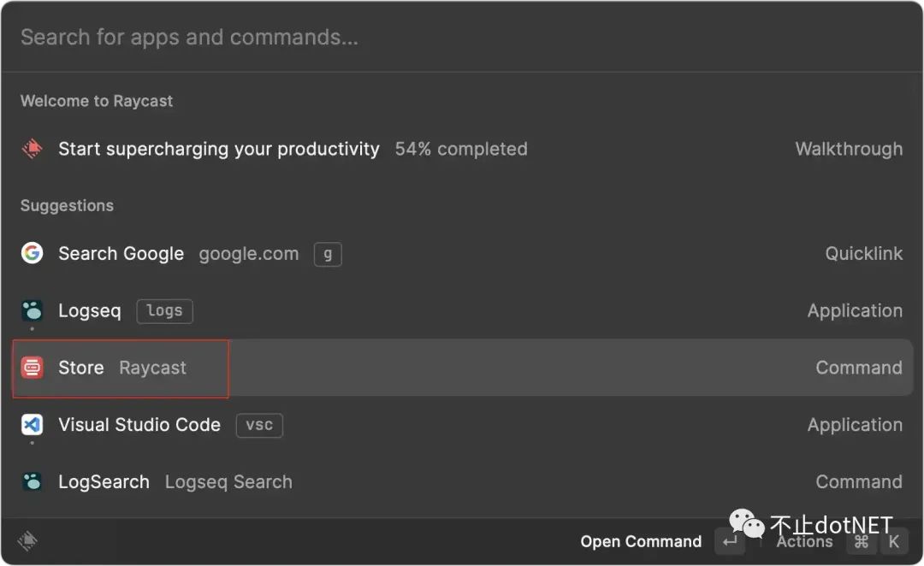Viewport: 924px width, 566px height.
Task: Click the Raycast walkthrough icon
Action: point(32,149)
